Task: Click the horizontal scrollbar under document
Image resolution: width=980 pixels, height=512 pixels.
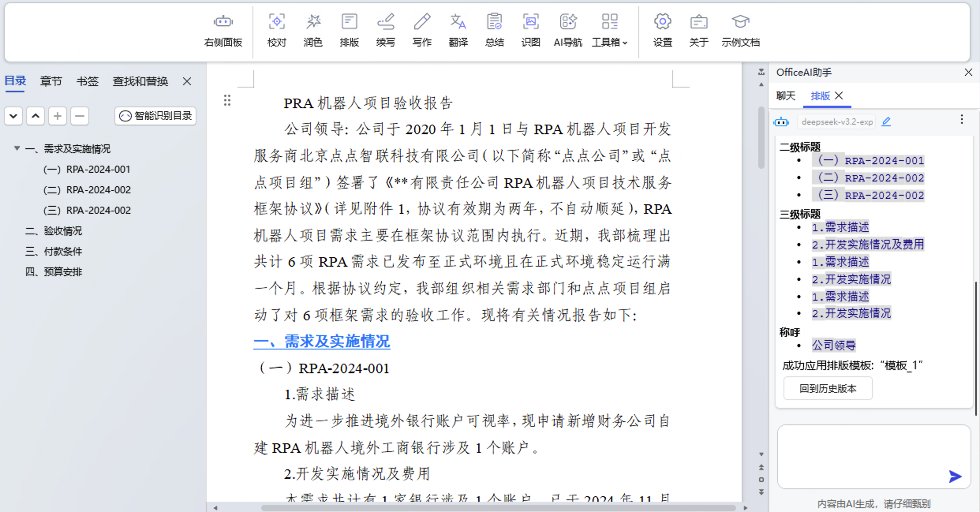Action: pos(498,507)
